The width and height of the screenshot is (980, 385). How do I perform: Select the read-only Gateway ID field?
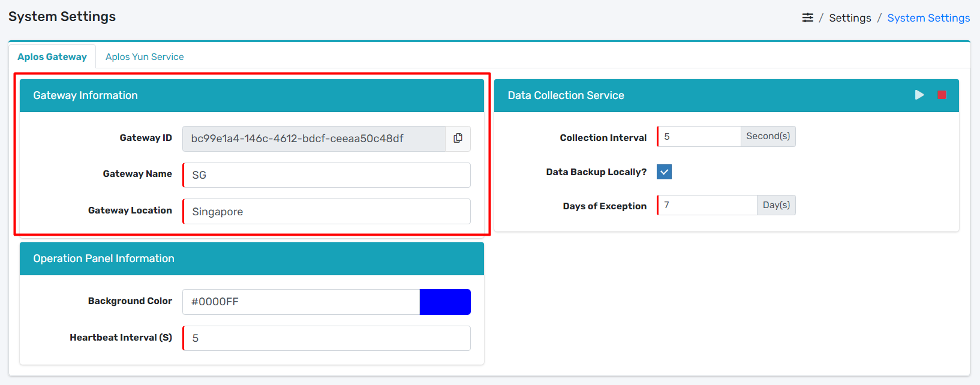tap(314, 139)
